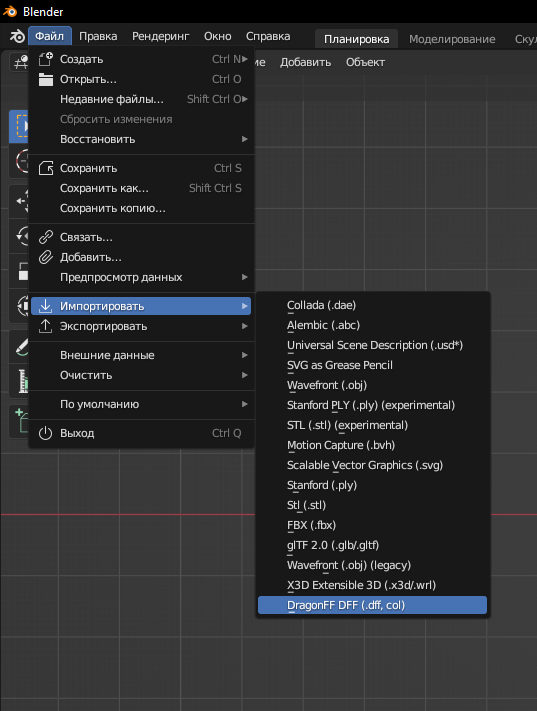This screenshot has height=711, width=537.
Task: Import Stl (.stl) file
Action: 372,505
